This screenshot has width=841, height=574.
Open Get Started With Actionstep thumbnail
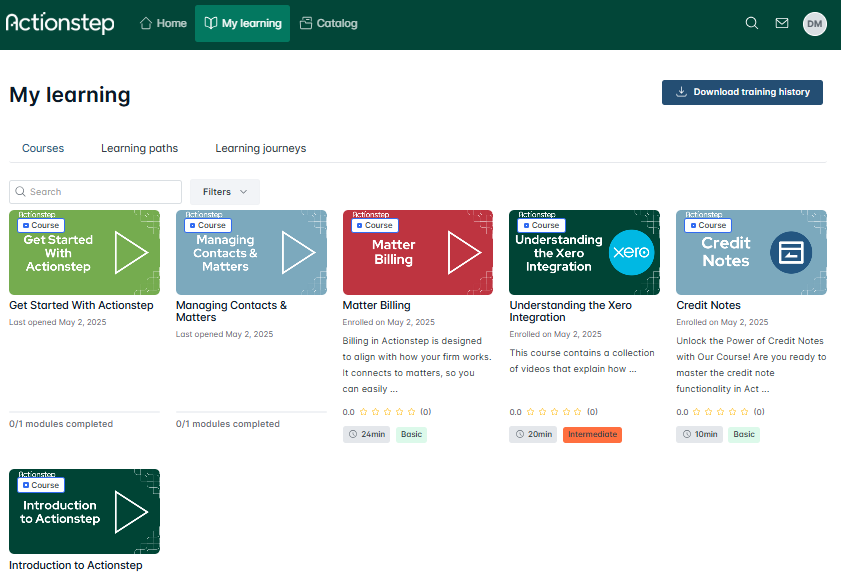click(x=84, y=252)
